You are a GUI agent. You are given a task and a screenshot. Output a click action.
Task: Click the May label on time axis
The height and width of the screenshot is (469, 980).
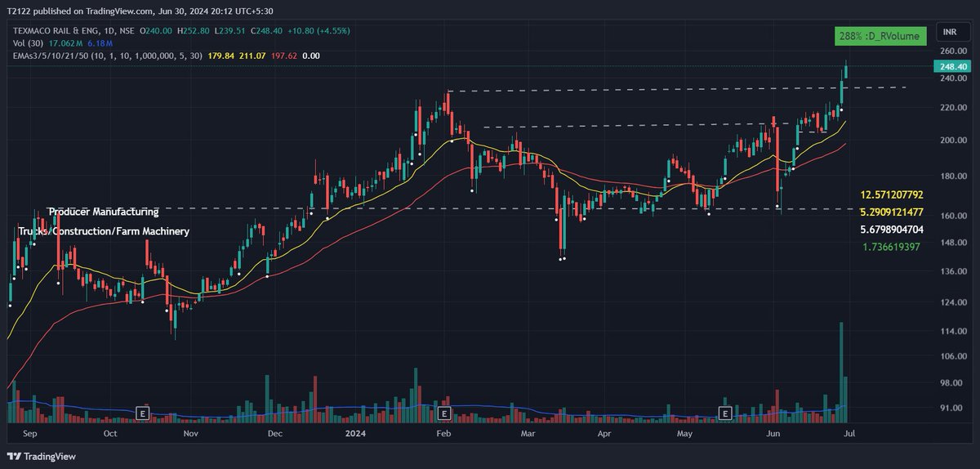click(684, 434)
